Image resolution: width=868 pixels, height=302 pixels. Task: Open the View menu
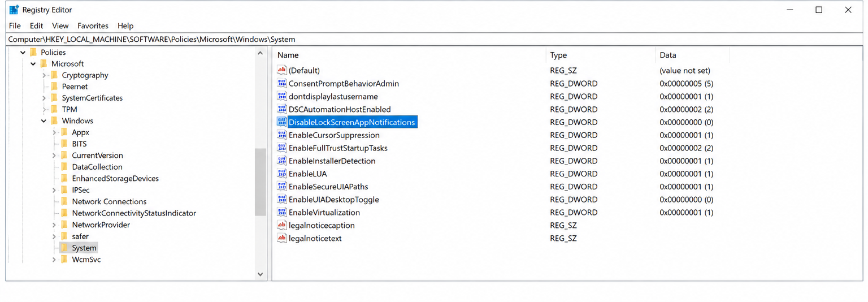(60, 25)
